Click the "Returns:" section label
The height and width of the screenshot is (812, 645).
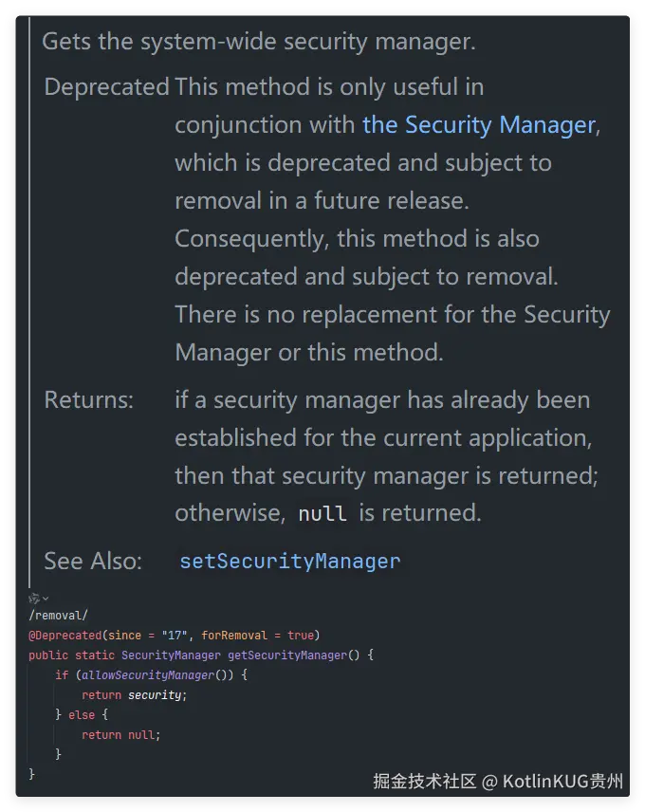pyautogui.click(x=89, y=399)
